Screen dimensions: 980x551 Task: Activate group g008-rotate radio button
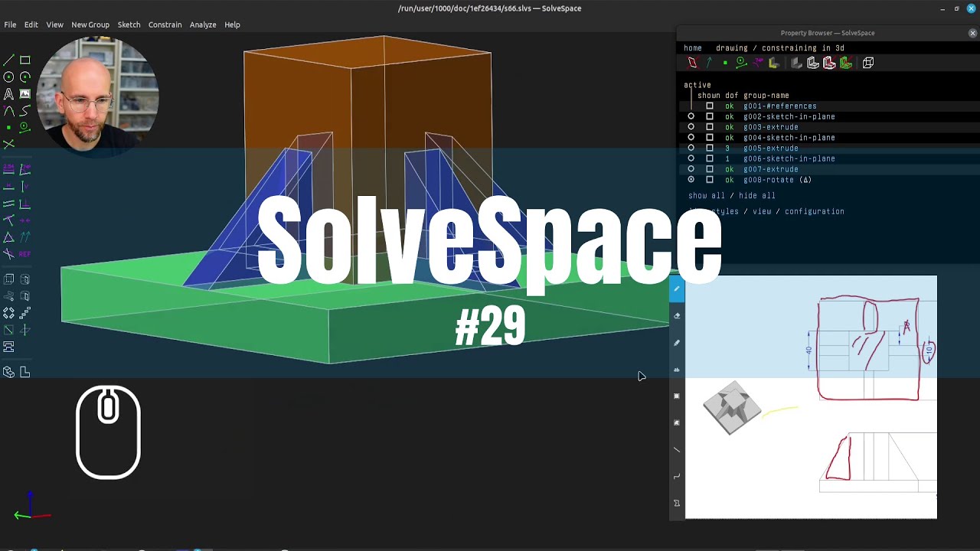tap(691, 180)
